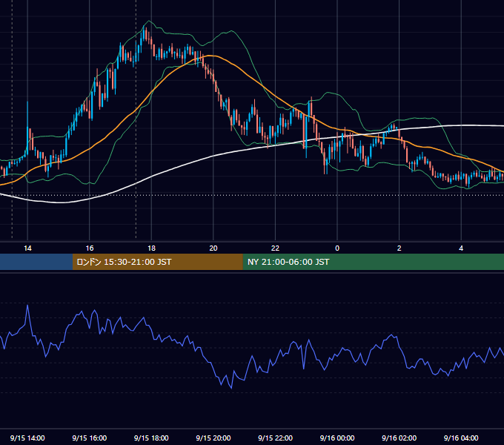This screenshot has height=445, width=504.
Task: Click the 14 hour label on the price chart axis
Action: (x=27, y=248)
